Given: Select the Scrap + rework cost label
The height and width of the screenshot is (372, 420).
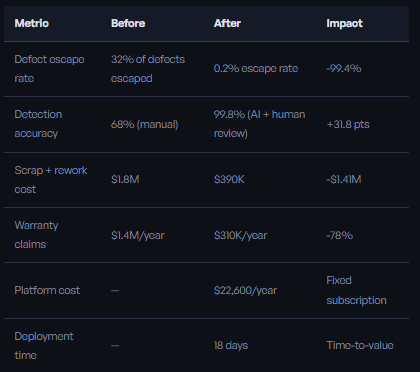Looking at the screenshot, I should point(51,180).
